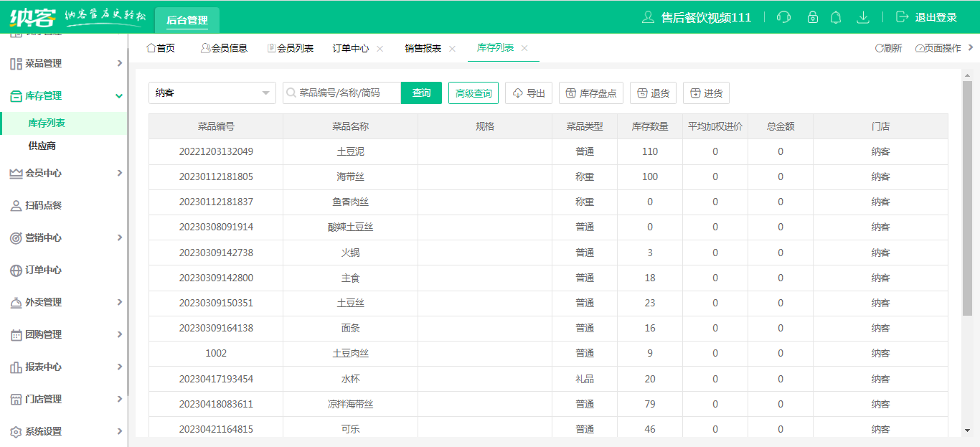Click the 报表中心 chart icon in sidebar
The height and width of the screenshot is (447, 980).
[16, 367]
